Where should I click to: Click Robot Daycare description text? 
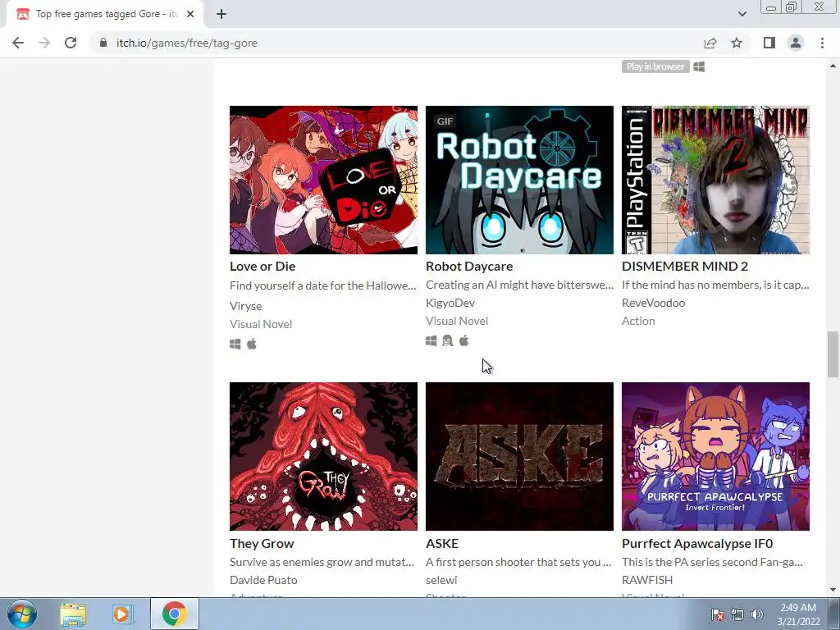[x=519, y=285]
